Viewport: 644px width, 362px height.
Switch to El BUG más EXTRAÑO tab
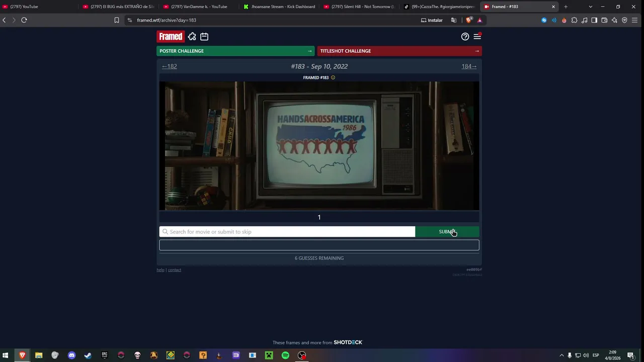point(118,7)
